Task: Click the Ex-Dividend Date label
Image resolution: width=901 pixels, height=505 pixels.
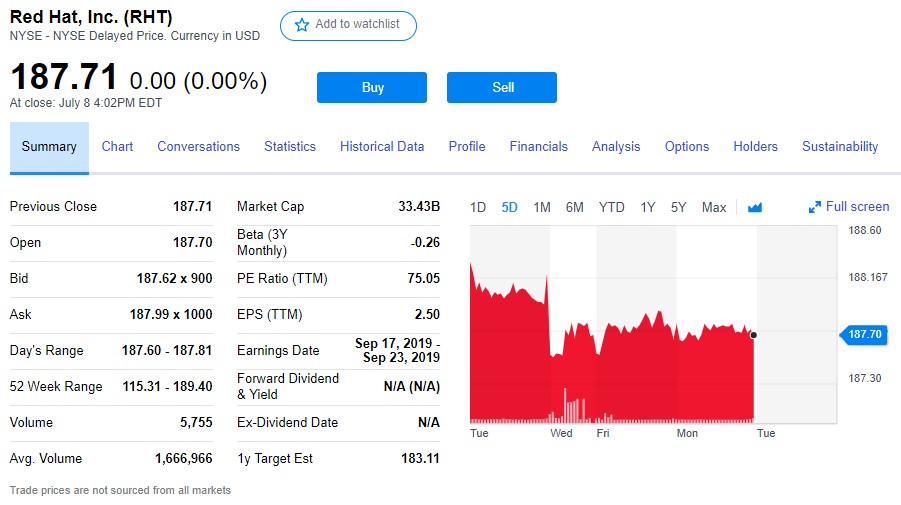Action: pyautogui.click(x=287, y=423)
